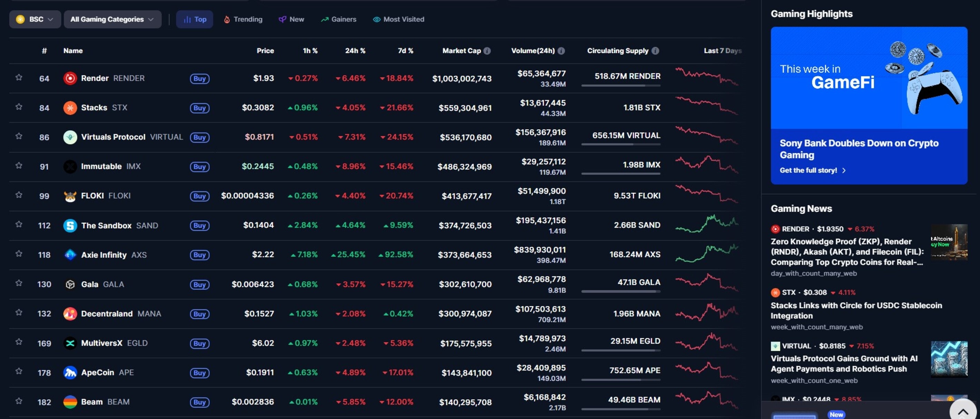Expand the All Gaming Categories dropdown

112,19
